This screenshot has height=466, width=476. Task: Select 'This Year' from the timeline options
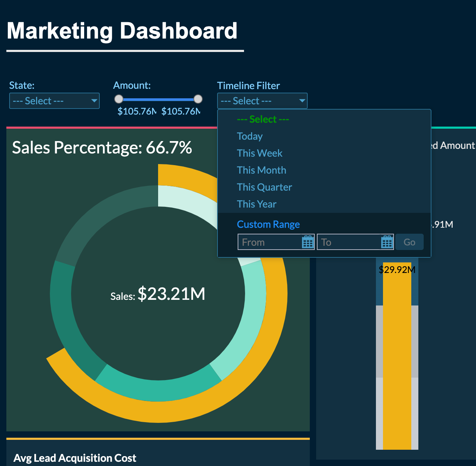coord(256,204)
